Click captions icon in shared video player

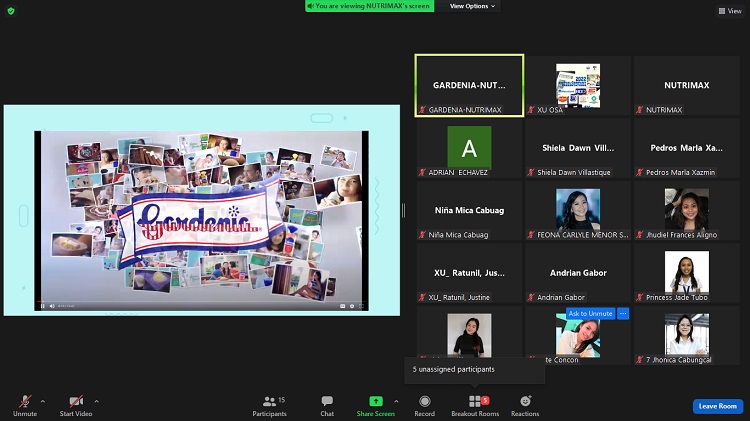342,306
